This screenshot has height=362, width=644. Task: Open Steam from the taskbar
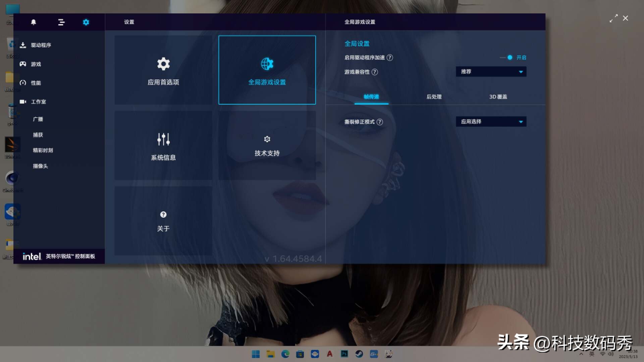359,354
